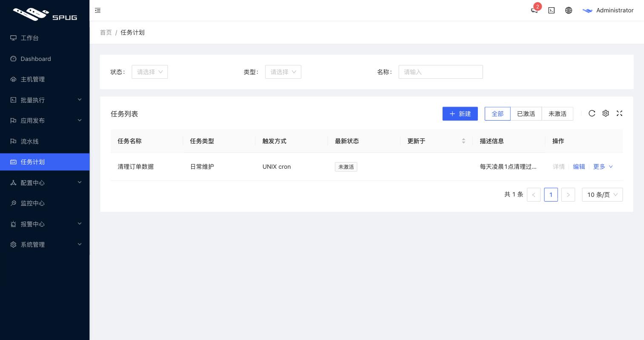This screenshot has width=644, height=340.
Task: Toggle fullscreen for the task table
Action: (x=619, y=113)
